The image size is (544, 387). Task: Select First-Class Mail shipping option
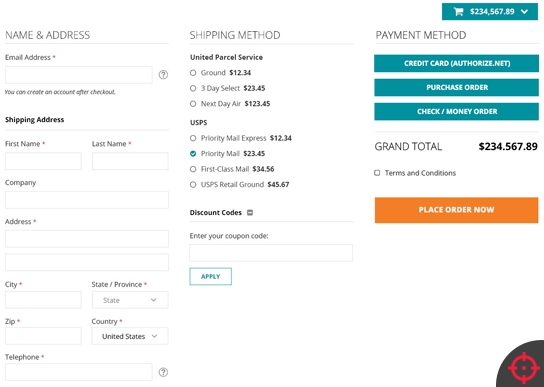tap(193, 169)
